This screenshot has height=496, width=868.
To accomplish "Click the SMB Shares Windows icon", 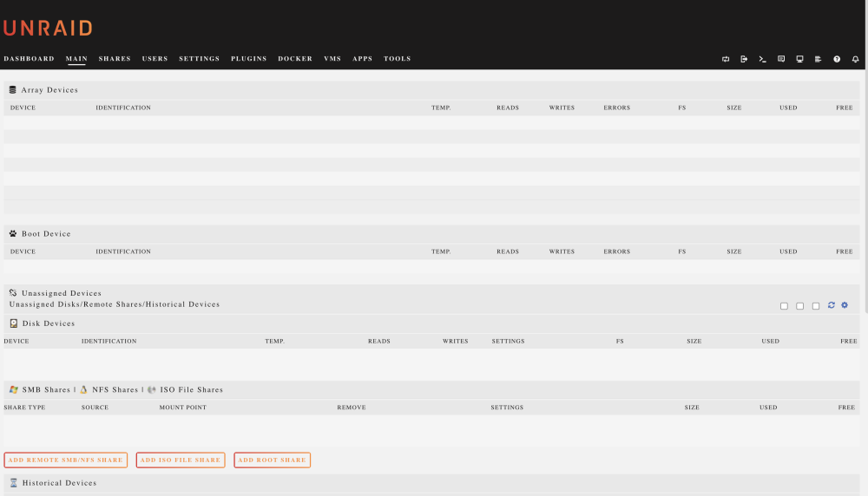I will (x=14, y=389).
